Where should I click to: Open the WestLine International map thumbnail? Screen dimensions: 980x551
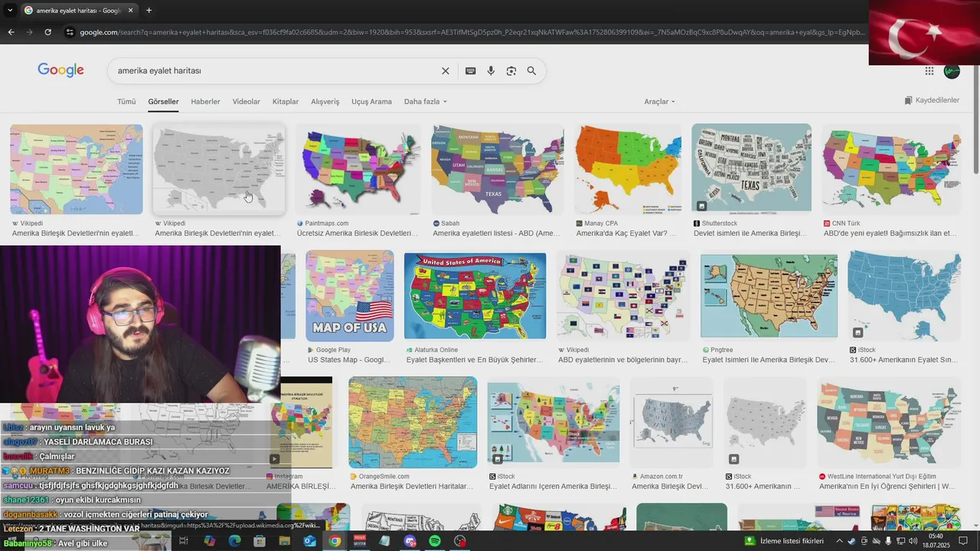click(x=889, y=422)
